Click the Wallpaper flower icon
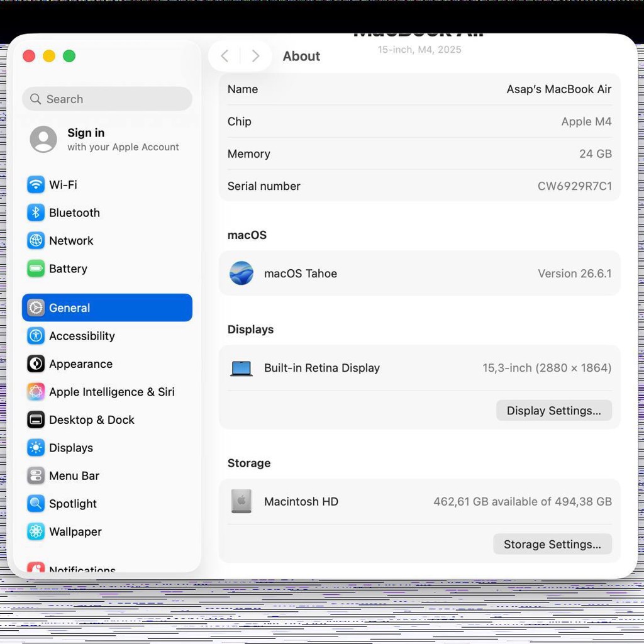The height and width of the screenshot is (644, 644). pos(36,531)
